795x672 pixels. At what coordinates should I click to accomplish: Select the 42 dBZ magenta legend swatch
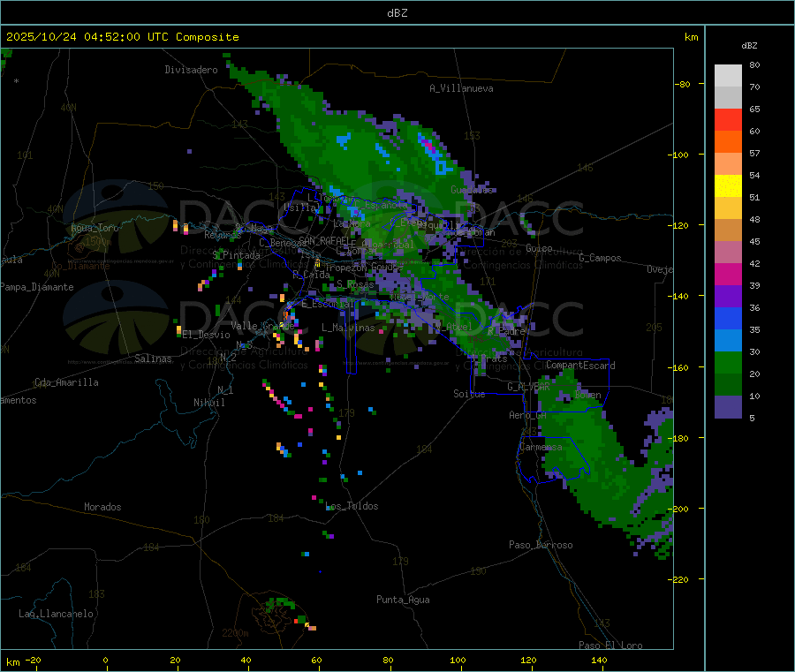pos(728,274)
